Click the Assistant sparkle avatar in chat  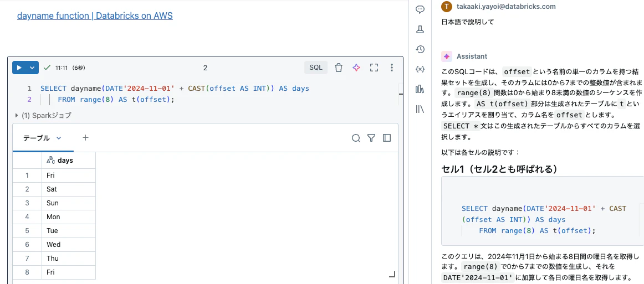click(x=447, y=56)
